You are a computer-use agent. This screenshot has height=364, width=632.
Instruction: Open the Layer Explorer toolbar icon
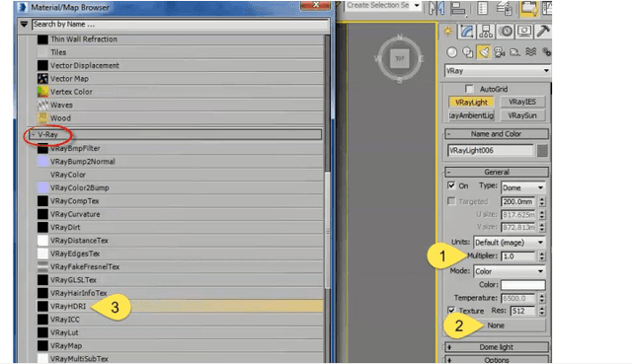pyautogui.click(x=504, y=8)
